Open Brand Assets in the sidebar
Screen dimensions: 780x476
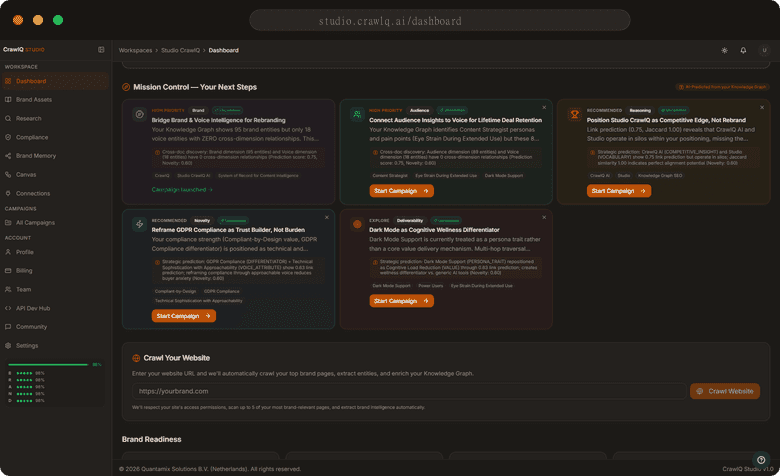click(34, 100)
